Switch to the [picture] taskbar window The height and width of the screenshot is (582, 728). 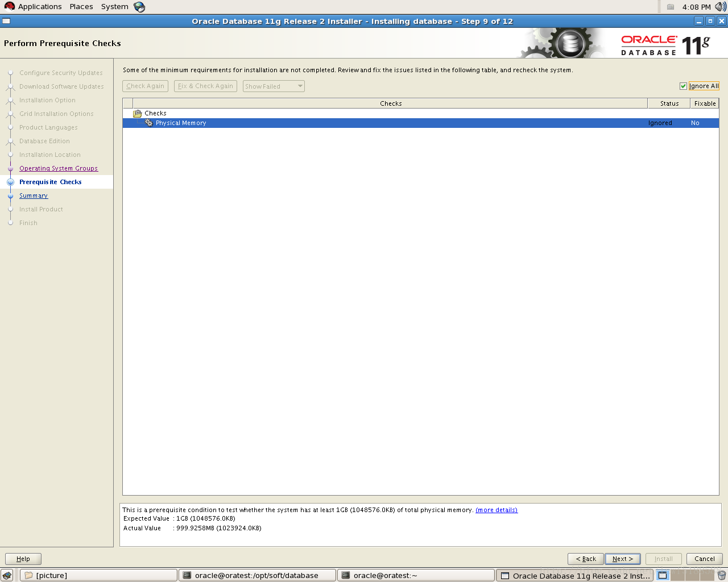pos(98,575)
